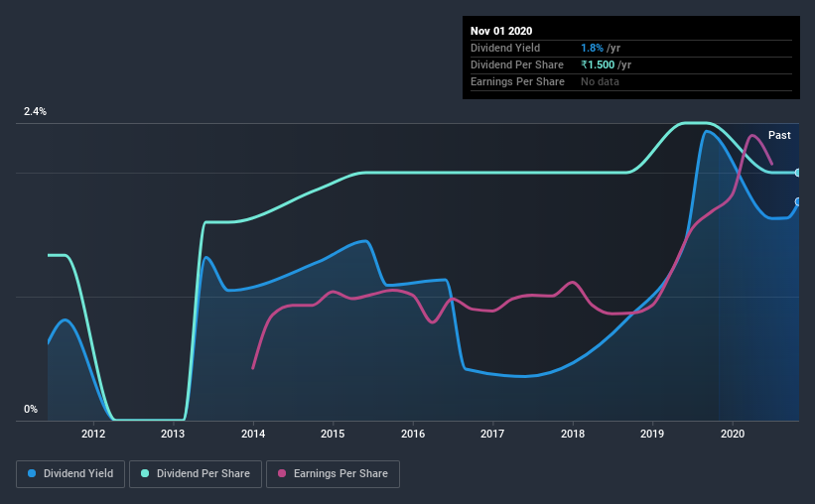Click the Dividend Per Share endpoint marker
The image size is (815, 504).
click(x=798, y=173)
